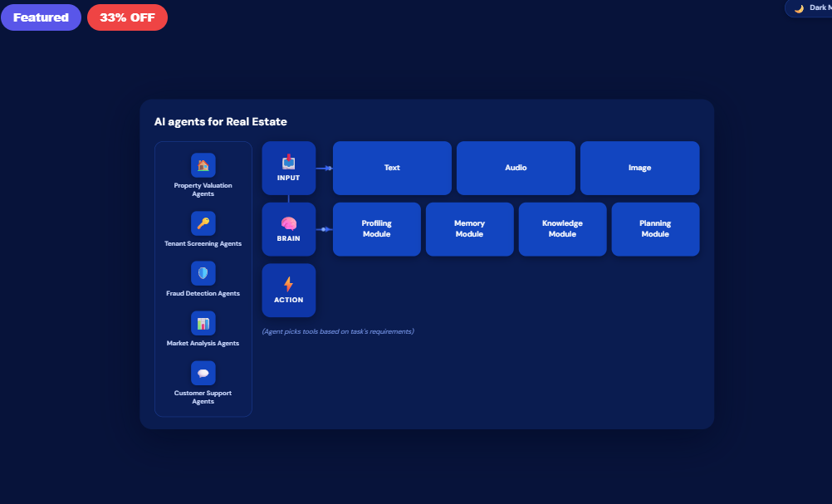Select the Property Valuation Agents icon
This screenshot has width=832, height=504.
coord(203,165)
